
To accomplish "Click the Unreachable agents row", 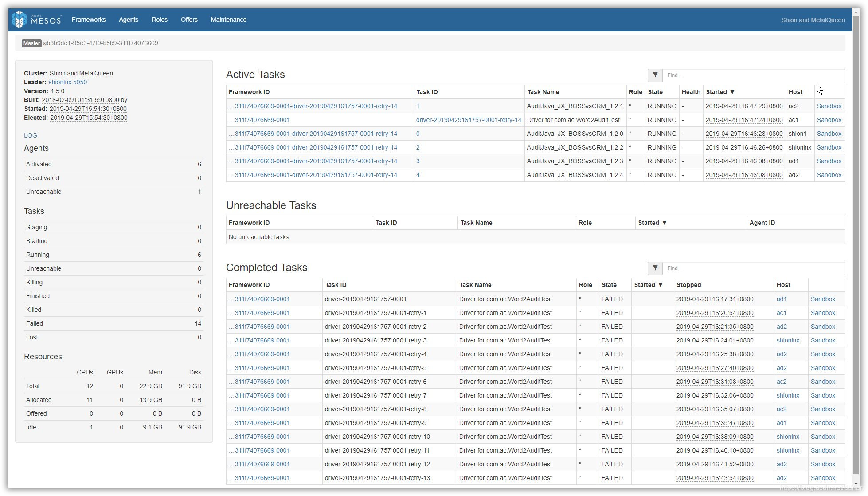I will point(113,192).
